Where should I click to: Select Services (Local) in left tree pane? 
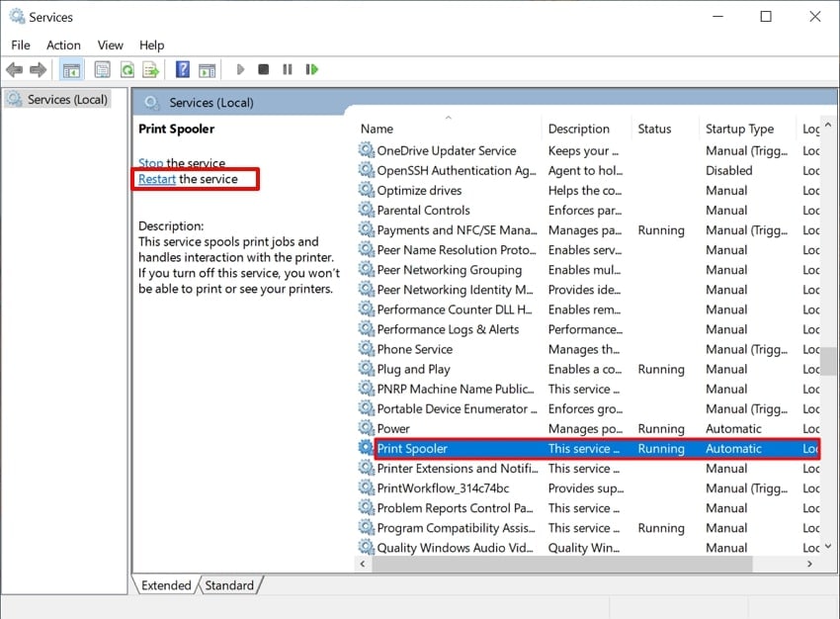click(x=56, y=99)
